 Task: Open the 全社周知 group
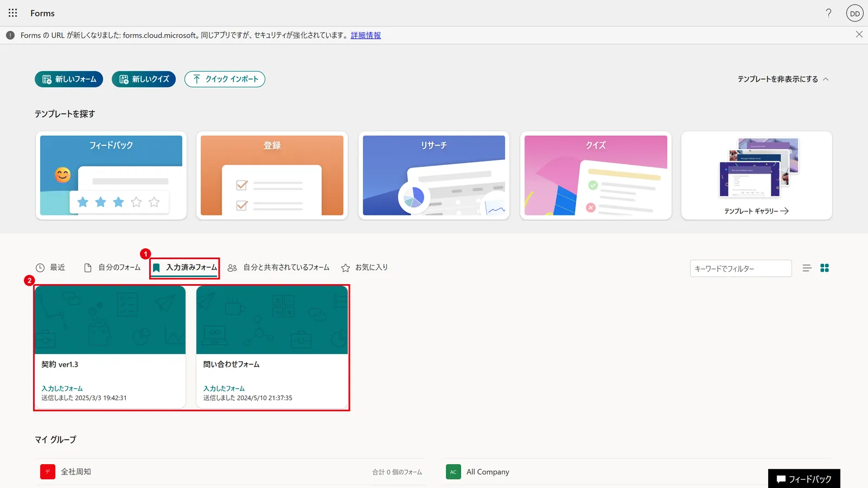(x=231, y=472)
